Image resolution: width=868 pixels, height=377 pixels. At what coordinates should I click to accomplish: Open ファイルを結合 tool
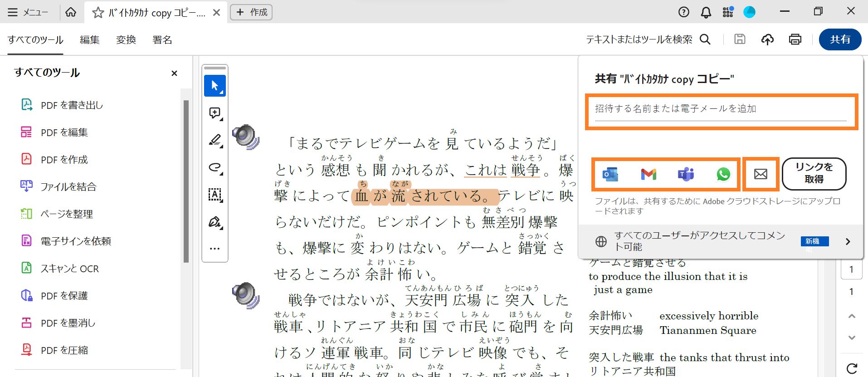[59, 187]
